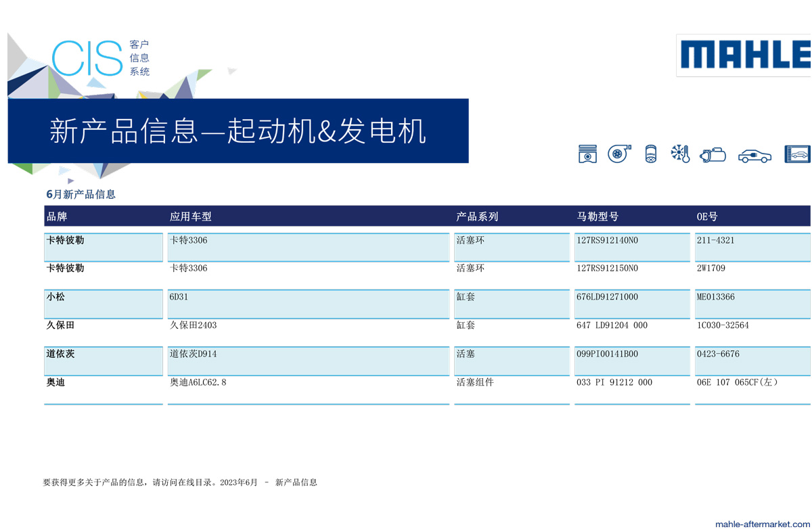Viewport: 812px width, 529px height.
Task: Select OE number 06E 107 065CF(左)
Action: [738, 382]
